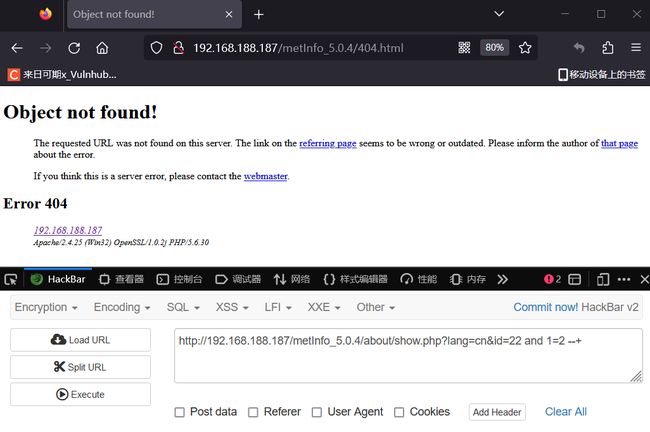Go to the Firefox home page
Viewport: 650px width, 432px height.
(102, 48)
